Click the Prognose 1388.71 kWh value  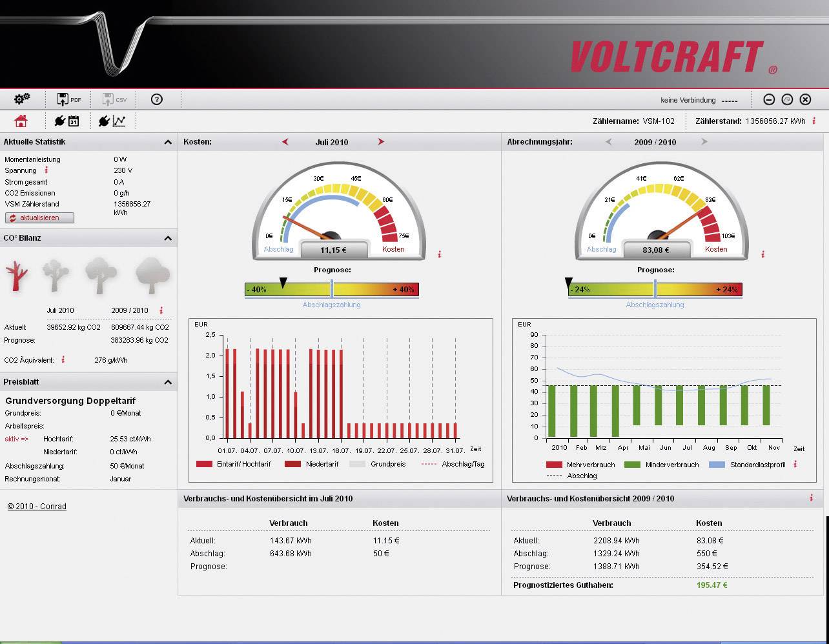(617, 567)
